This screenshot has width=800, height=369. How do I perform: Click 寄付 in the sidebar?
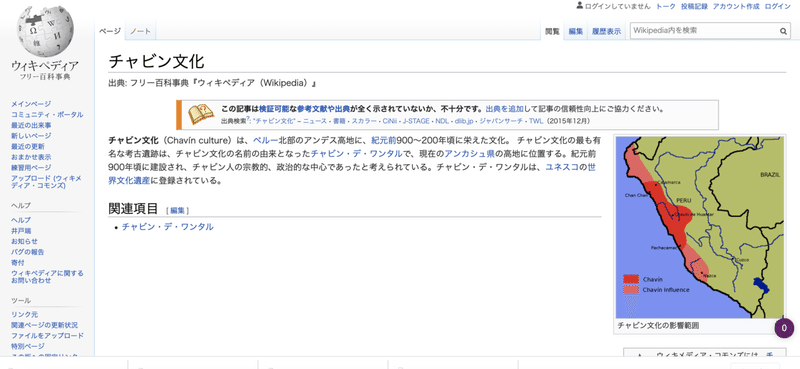[18, 262]
